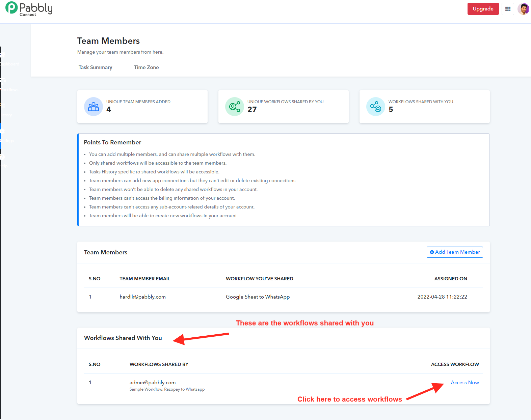531x420 pixels.
Task: Click the 'WORKFLOWS SHARED WITH YOU' card label
Action: coord(421,102)
